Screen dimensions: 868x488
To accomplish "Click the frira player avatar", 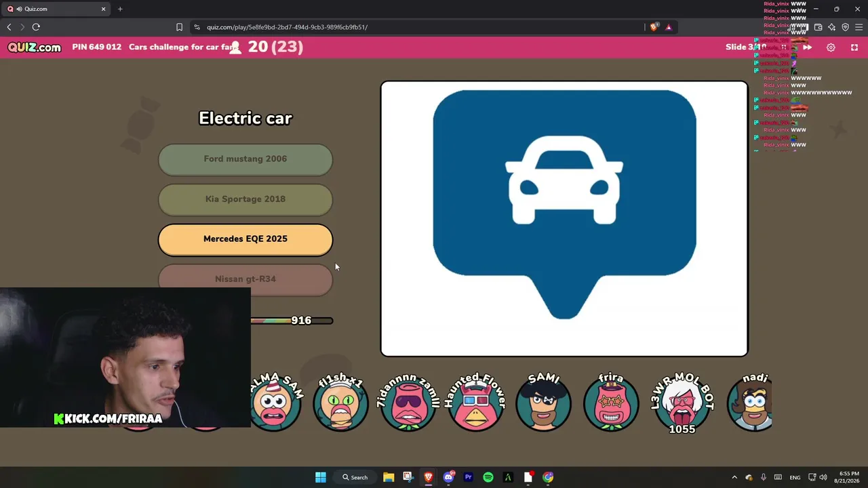I will click(611, 402).
